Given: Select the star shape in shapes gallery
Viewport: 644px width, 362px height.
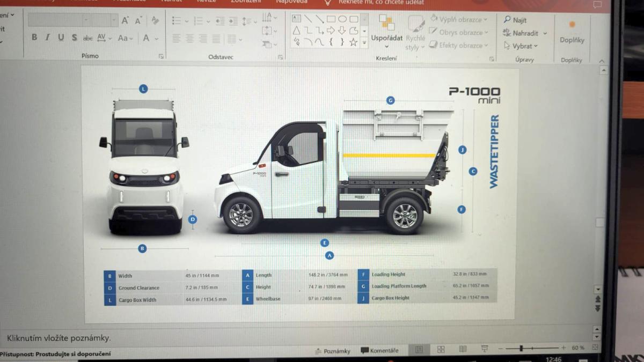Looking at the screenshot, I should tap(353, 42).
